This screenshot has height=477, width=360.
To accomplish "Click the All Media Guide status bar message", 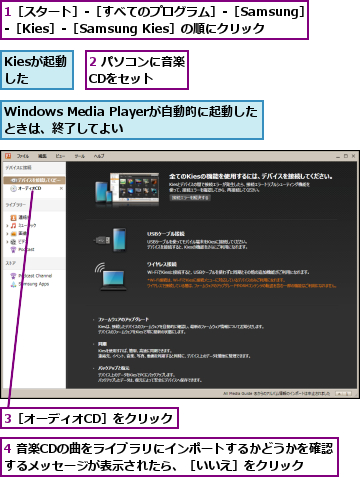I will pyautogui.click(x=277, y=394).
